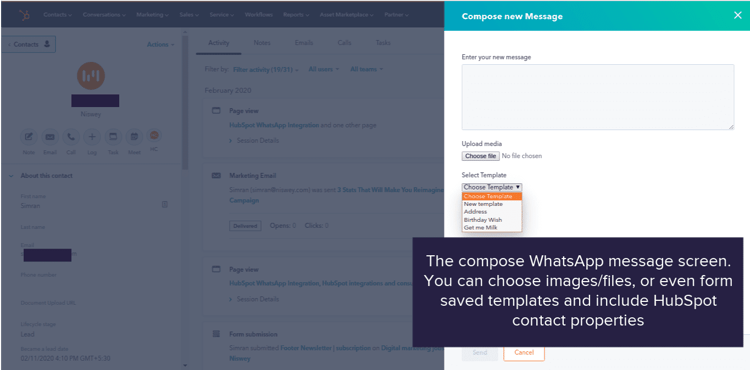Image resolution: width=750 pixels, height=370 pixels.
Task: Click the orange HC WhatsApp icon
Action: point(154,136)
